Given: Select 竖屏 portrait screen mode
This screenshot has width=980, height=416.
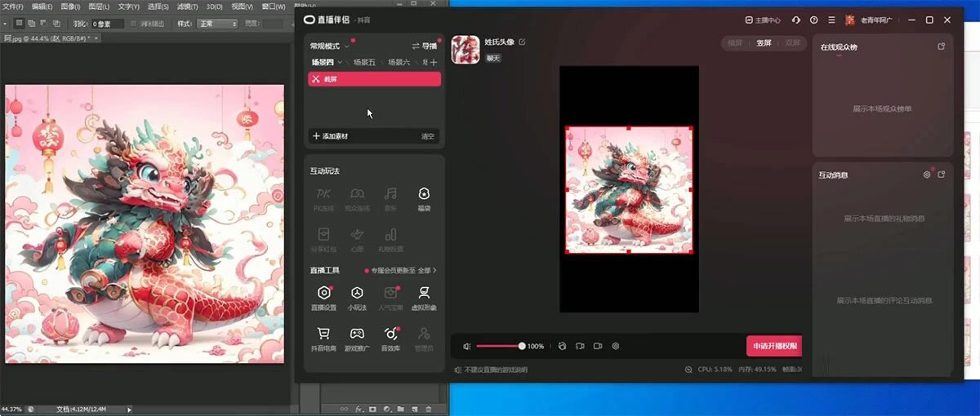Looking at the screenshot, I should 764,42.
